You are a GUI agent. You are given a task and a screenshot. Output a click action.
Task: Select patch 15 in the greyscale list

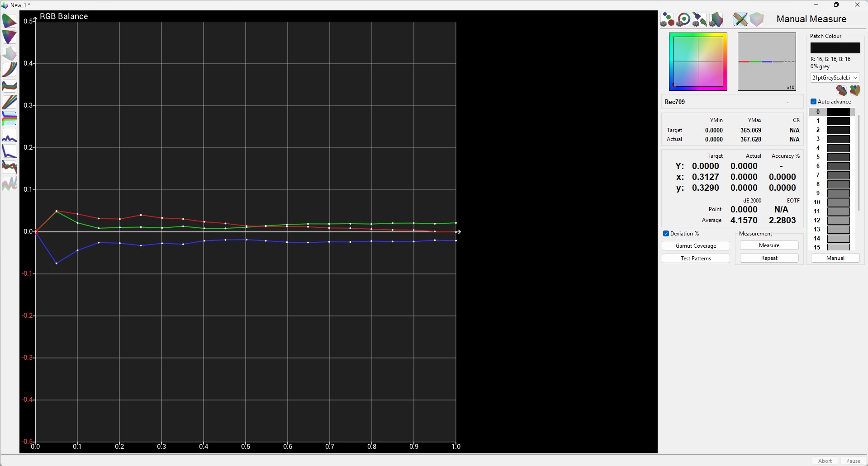[832, 247]
